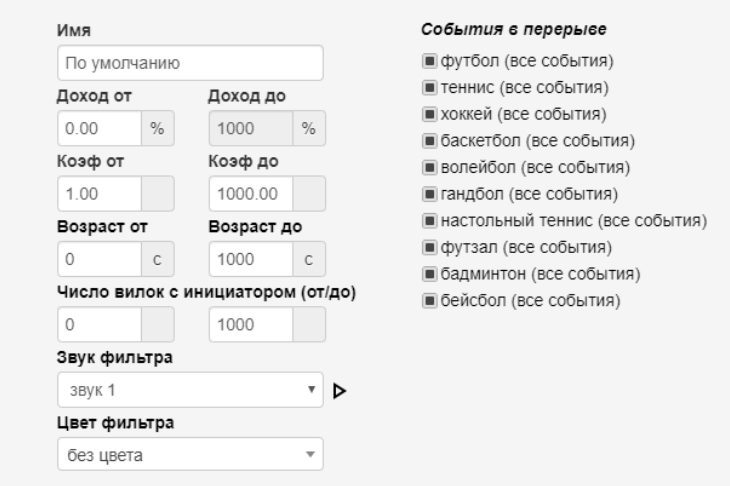
Task: Click the Возраст до input field
Action: tap(251, 259)
